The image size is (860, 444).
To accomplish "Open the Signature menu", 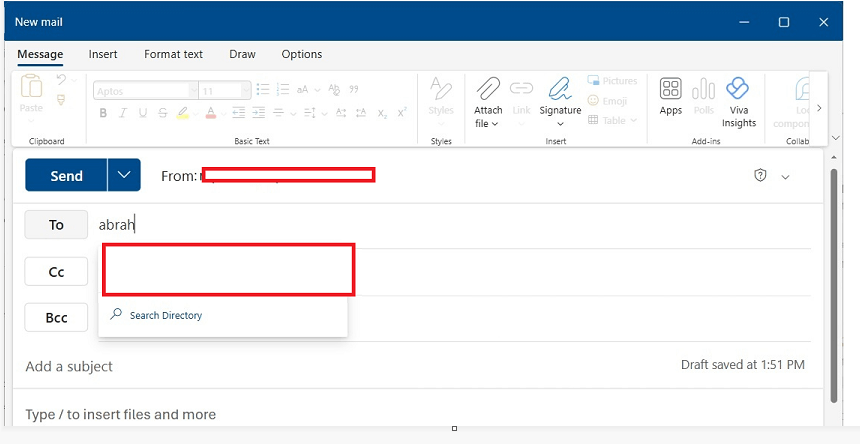I will coord(560,102).
